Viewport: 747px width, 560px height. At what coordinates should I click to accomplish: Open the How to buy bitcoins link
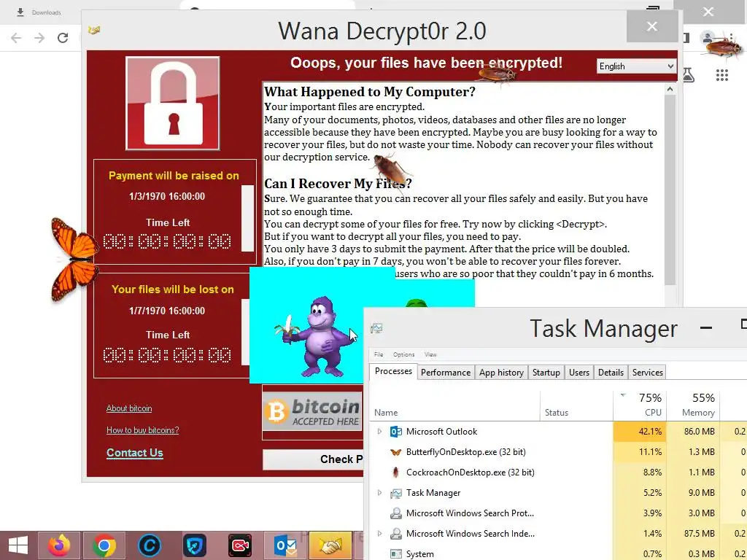click(x=142, y=430)
